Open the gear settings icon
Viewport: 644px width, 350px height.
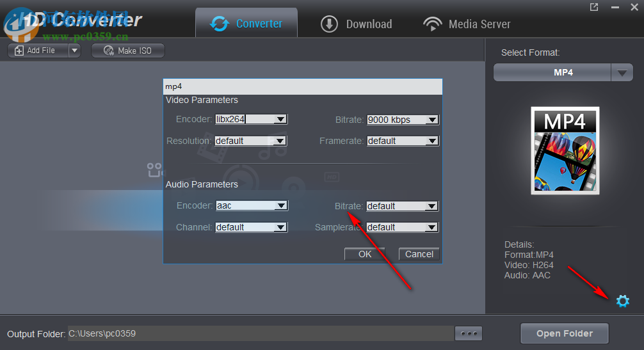pos(623,301)
